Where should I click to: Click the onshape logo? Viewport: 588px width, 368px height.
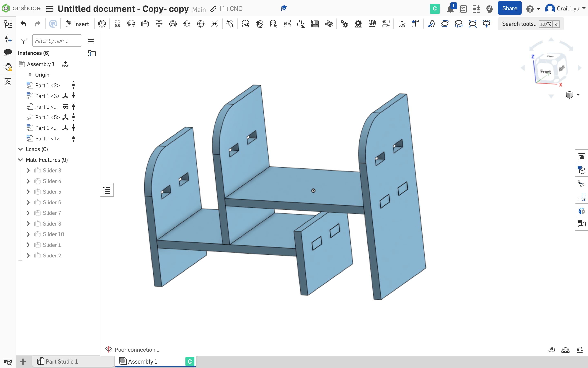click(x=21, y=9)
